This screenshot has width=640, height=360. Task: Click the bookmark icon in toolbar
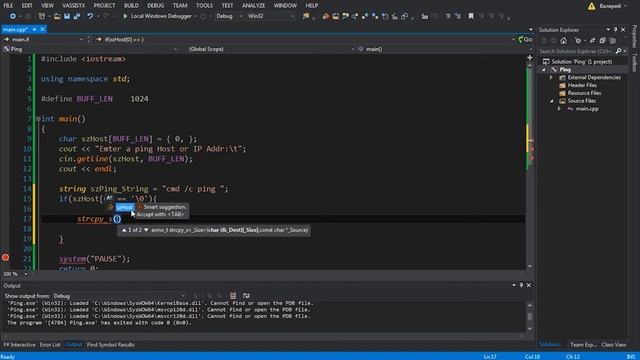pos(471,16)
